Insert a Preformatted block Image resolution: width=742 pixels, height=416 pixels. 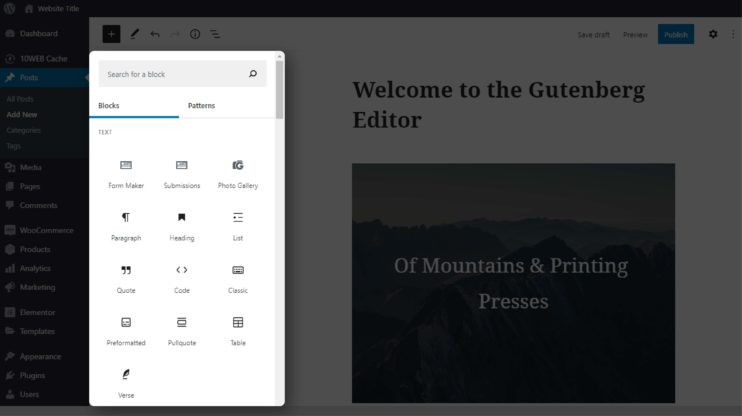(x=126, y=331)
